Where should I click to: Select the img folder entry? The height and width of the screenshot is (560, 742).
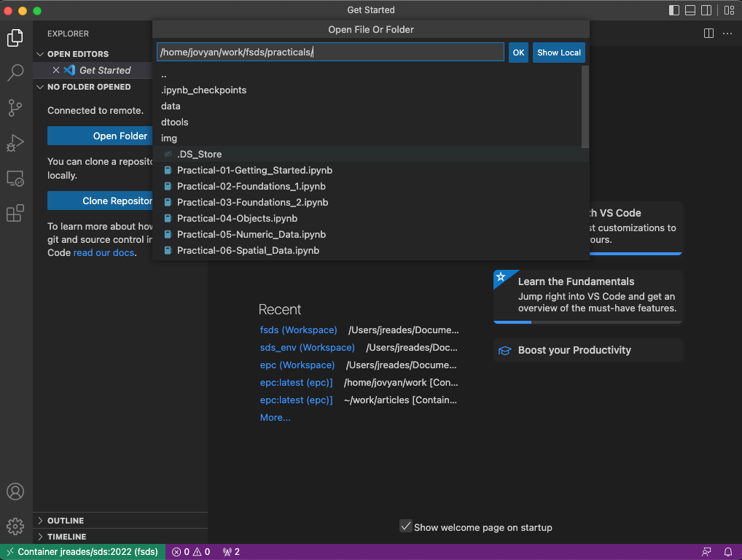(x=367, y=139)
